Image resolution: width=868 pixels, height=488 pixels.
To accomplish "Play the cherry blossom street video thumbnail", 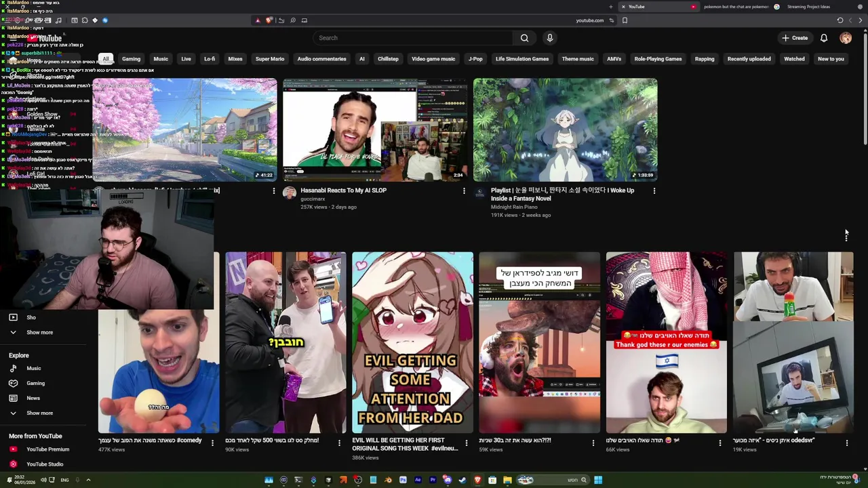I will 184,130.
